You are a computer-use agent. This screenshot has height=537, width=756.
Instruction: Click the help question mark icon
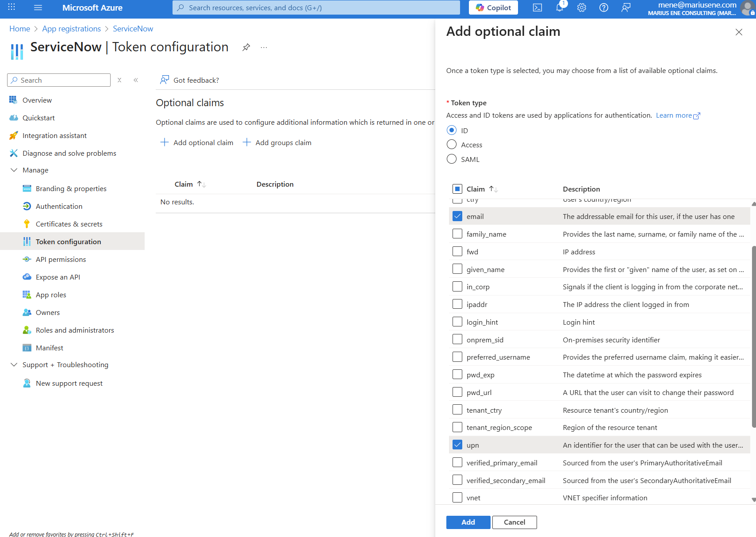pos(603,8)
